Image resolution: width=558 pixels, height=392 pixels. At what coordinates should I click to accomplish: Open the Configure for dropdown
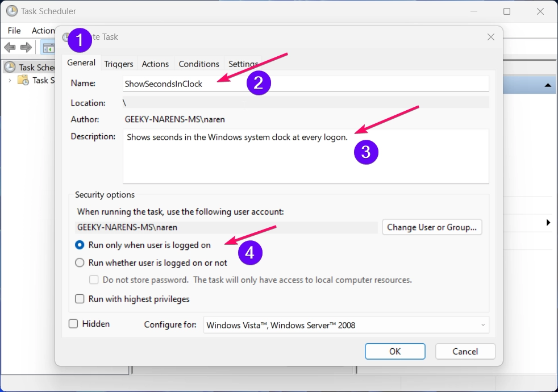(346, 325)
